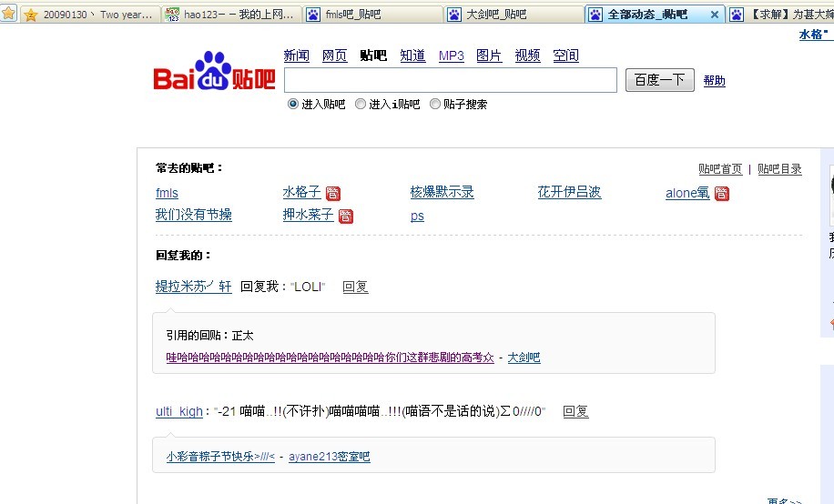This screenshot has width=834, height=504.
Task: Click the 百度一下 search button
Action: (x=659, y=80)
